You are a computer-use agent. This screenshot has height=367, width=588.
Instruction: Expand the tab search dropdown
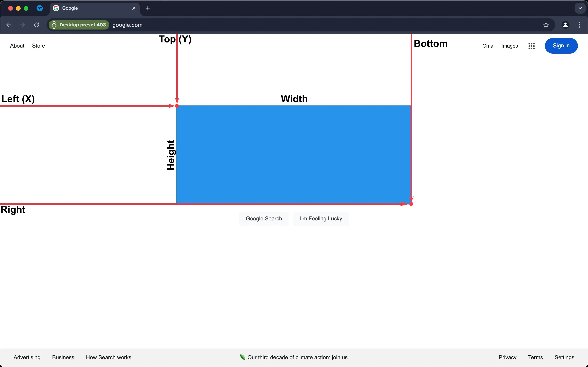pyautogui.click(x=580, y=8)
